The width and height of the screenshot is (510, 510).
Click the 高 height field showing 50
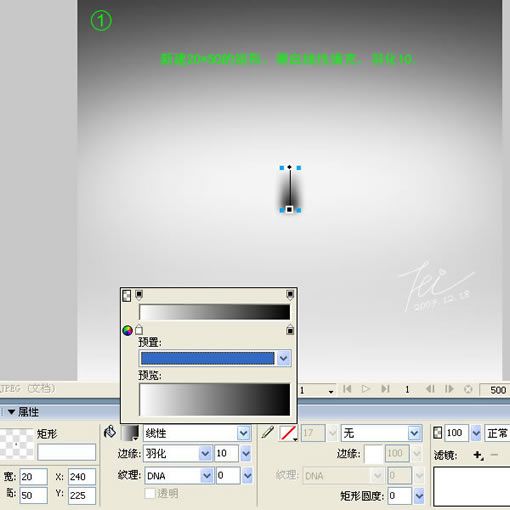point(33,496)
